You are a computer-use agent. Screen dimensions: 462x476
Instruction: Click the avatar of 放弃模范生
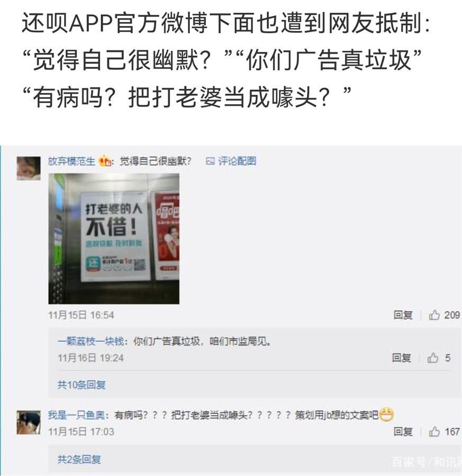click(x=29, y=169)
